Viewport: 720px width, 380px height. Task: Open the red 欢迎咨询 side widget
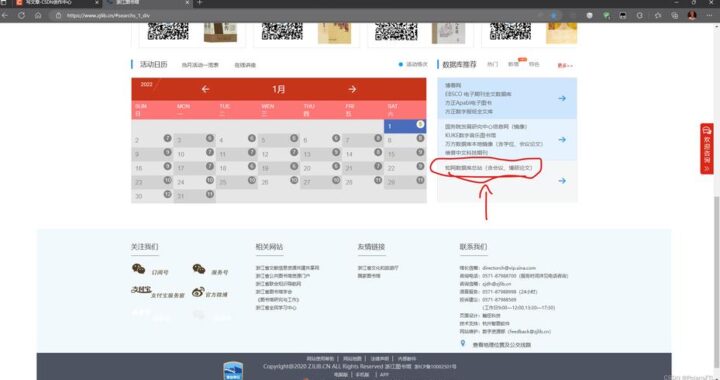click(x=707, y=148)
